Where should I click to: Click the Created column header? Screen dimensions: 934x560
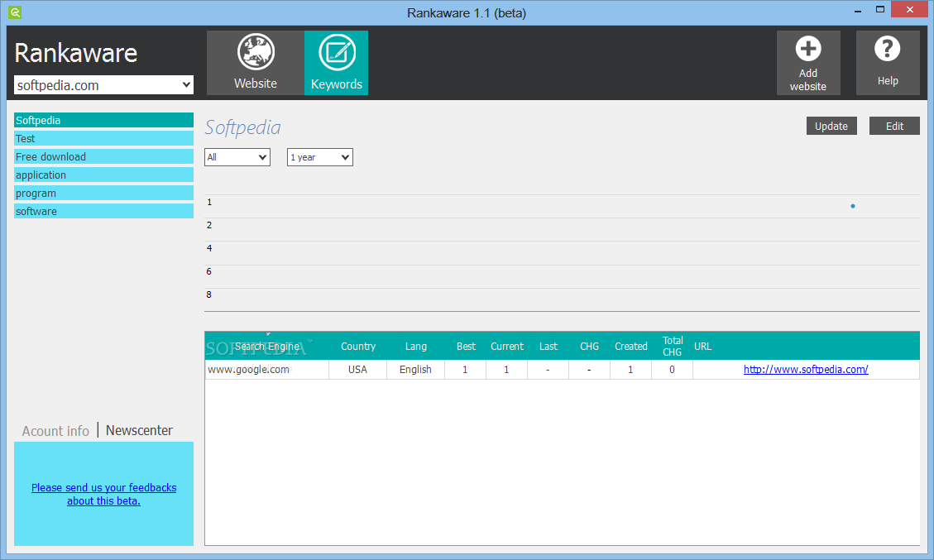click(631, 346)
